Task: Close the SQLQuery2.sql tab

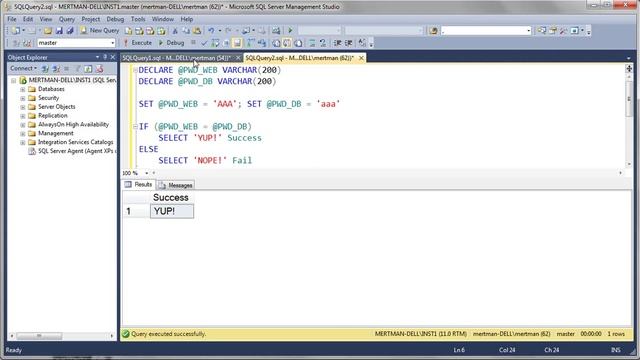Action: [361, 58]
